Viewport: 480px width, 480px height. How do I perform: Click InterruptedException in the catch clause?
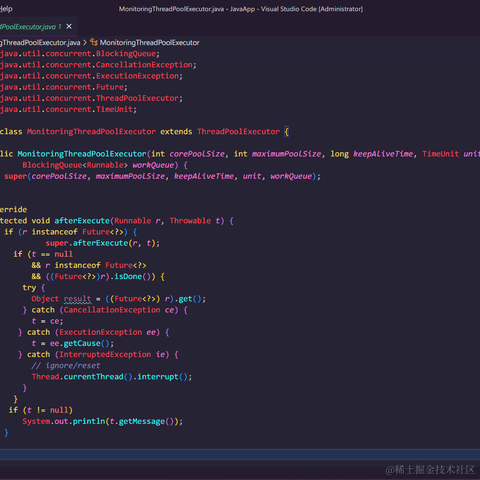pyautogui.click(x=105, y=355)
